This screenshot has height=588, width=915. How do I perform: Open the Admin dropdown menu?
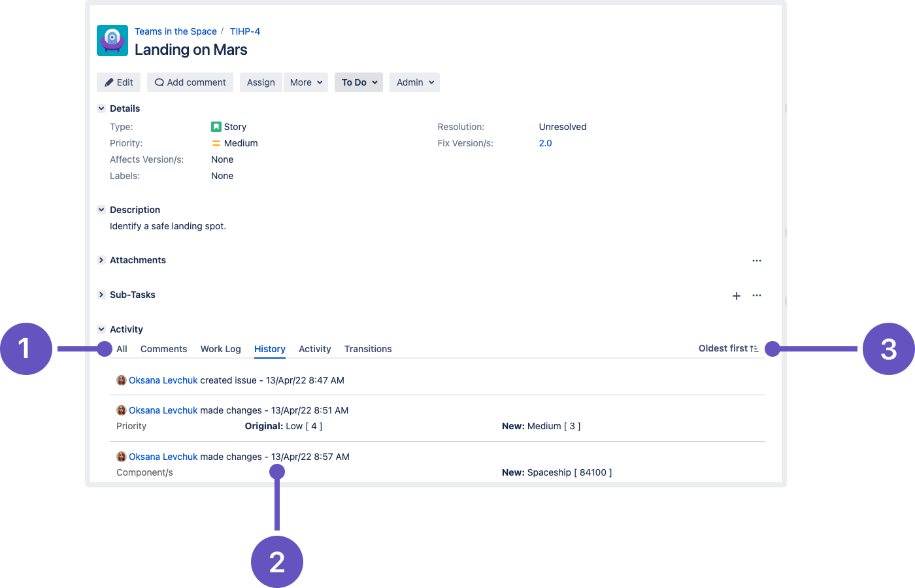click(414, 82)
